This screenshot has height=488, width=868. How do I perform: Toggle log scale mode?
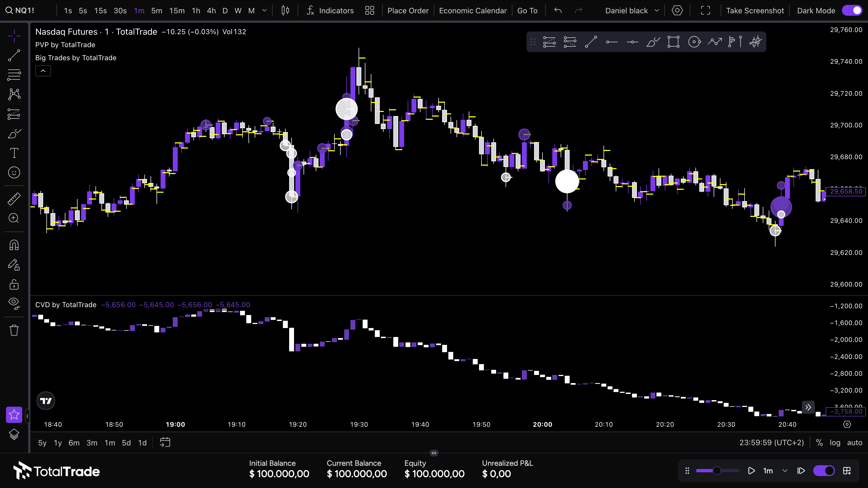(x=835, y=442)
